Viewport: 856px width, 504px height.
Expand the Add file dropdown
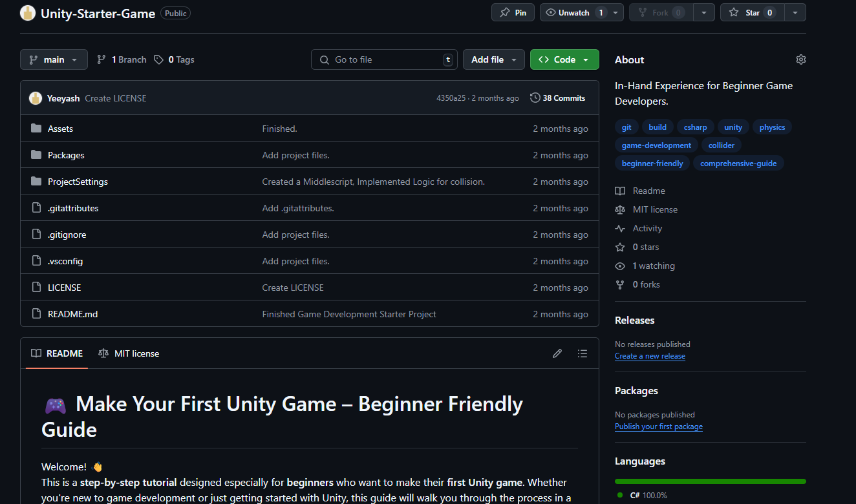[494, 59]
